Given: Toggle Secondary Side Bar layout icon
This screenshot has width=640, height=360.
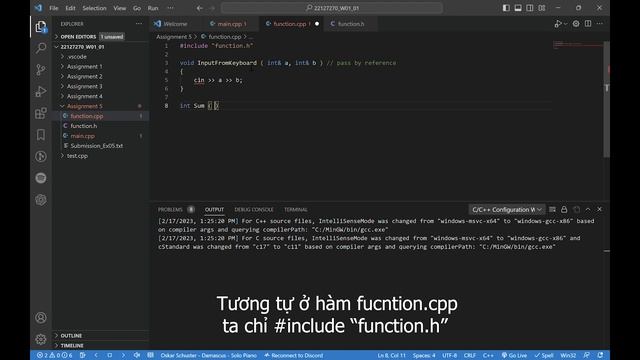Looking at the screenshot, I should point(530,8).
